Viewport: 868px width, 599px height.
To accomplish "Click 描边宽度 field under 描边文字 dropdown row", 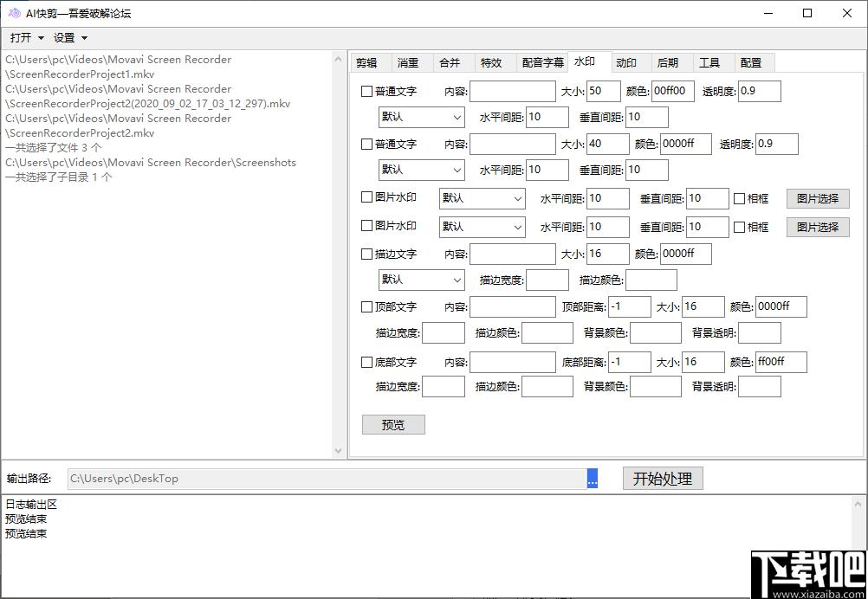I will coord(547,280).
